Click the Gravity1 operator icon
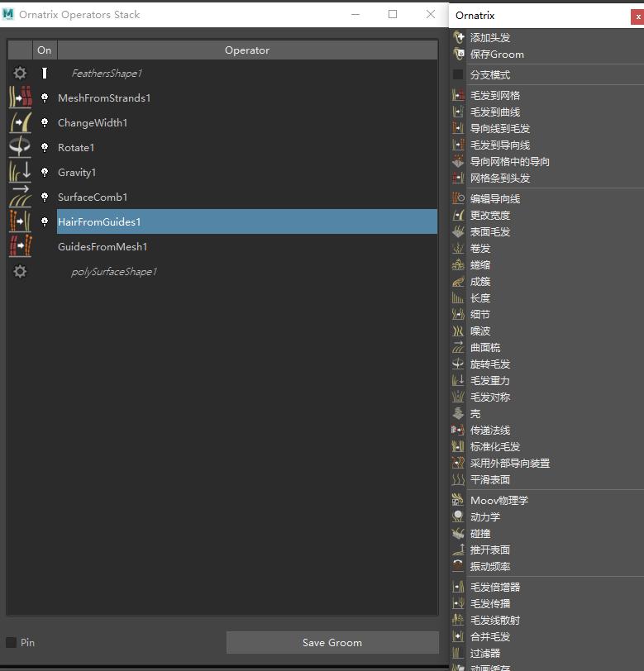 tap(20, 173)
